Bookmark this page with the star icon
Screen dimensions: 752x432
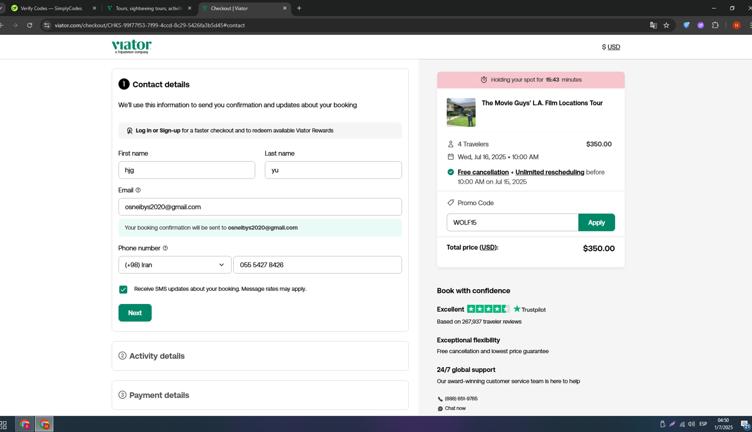(x=666, y=25)
